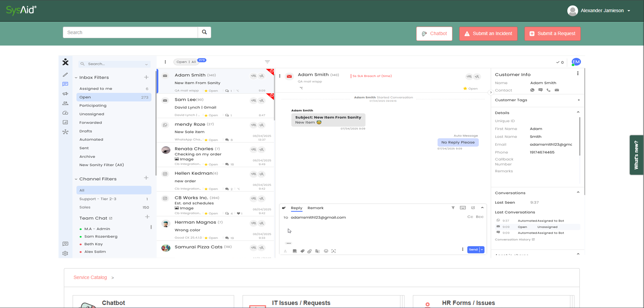644x308 pixels.
Task: Add a new Inbox Filter with plus
Action: 146,77
